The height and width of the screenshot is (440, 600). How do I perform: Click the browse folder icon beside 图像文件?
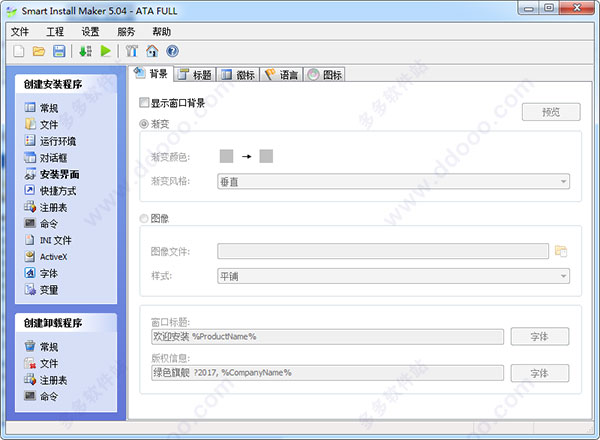pyautogui.click(x=561, y=251)
